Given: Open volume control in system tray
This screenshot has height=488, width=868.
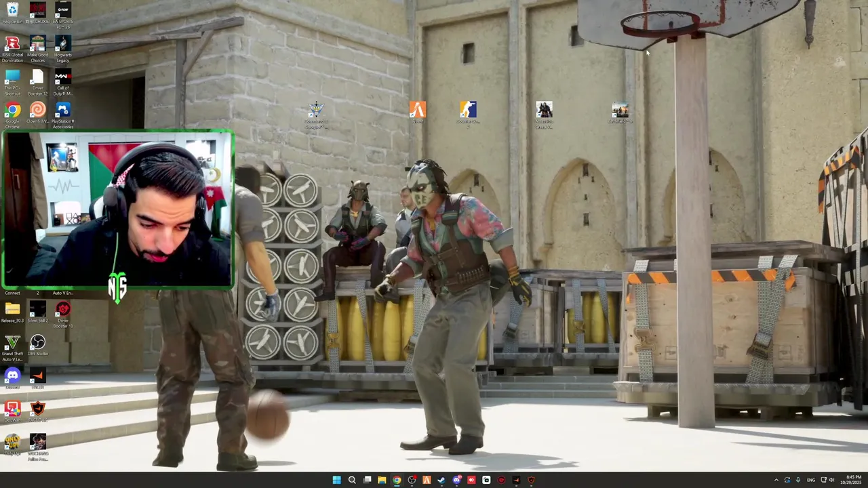Looking at the screenshot, I should click(831, 480).
